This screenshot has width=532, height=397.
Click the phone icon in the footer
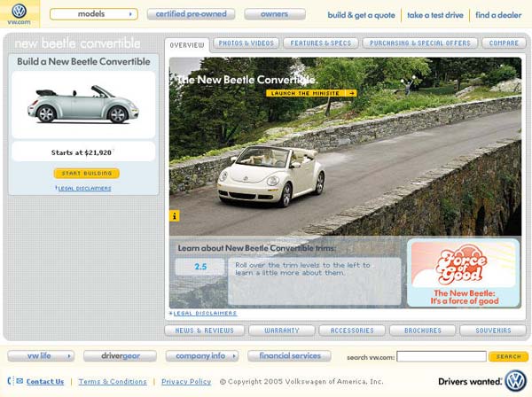pos(10,381)
